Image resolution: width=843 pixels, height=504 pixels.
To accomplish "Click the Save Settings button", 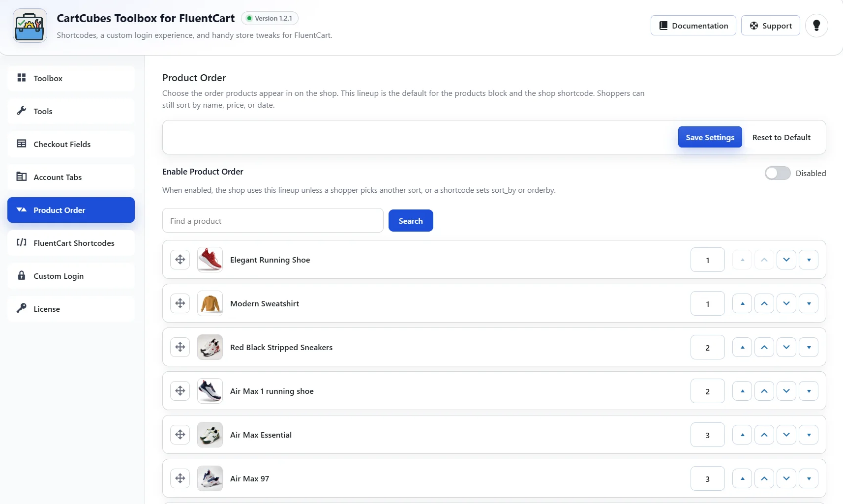I will click(710, 137).
